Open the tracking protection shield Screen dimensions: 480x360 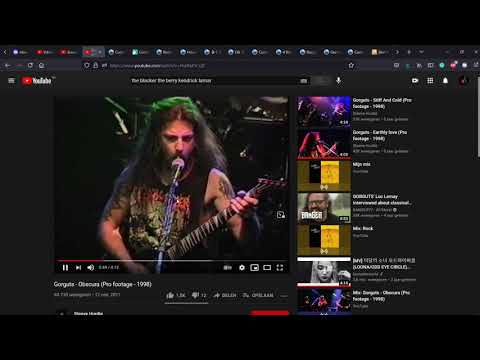(87, 65)
